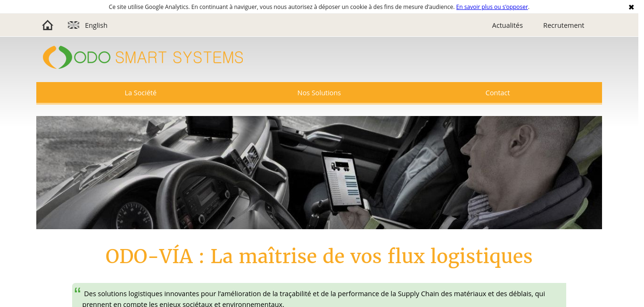The image size is (644, 307).
Task: Click the green and orange ODO logo symbol
Action: [57, 58]
